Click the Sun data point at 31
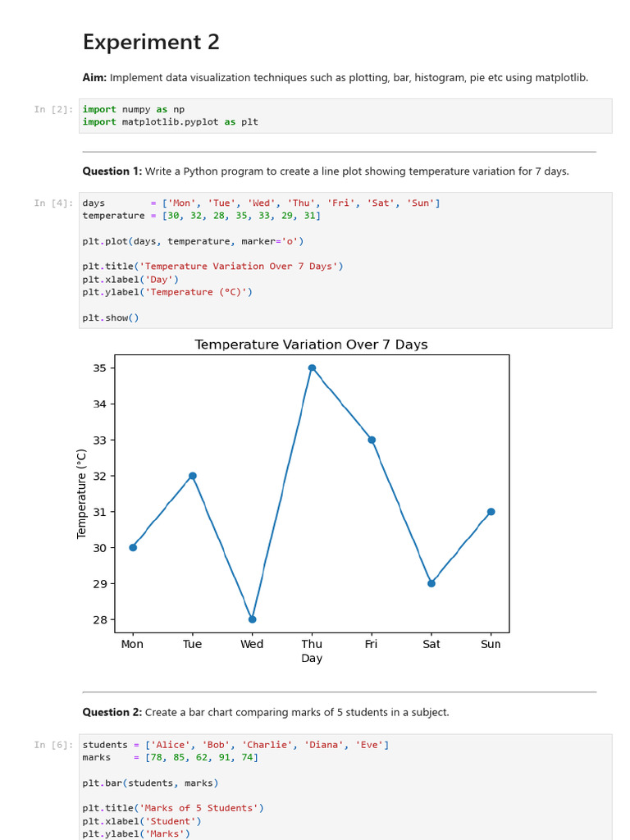This screenshot has height=840, width=630. 491,512
